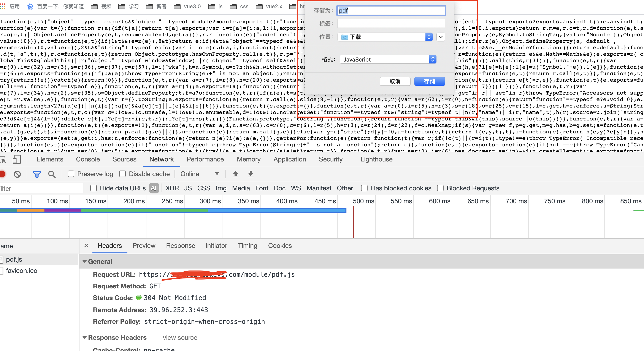Click the import HAR upload arrow
Image resolution: width=644 pixels, height=351 pixels.
[x=235, y=174]
